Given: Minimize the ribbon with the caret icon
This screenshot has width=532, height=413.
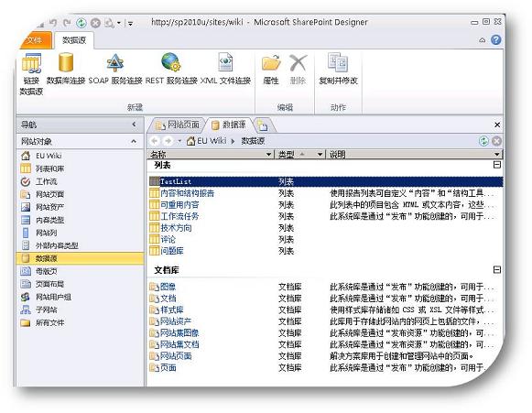Looking at the screenshot, I should [483, 40].
